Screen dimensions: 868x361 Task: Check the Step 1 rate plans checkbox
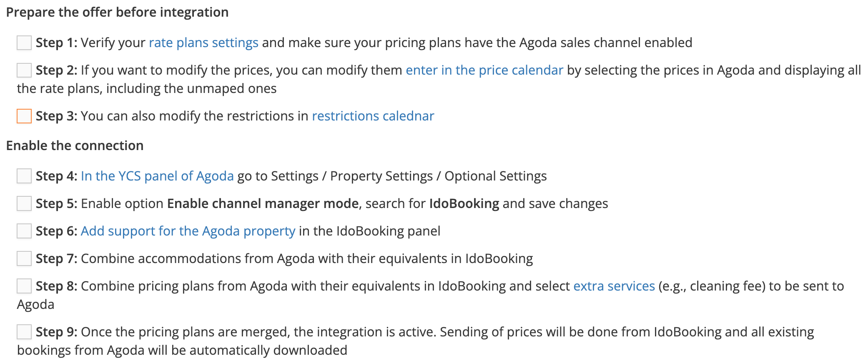(24, 43)
